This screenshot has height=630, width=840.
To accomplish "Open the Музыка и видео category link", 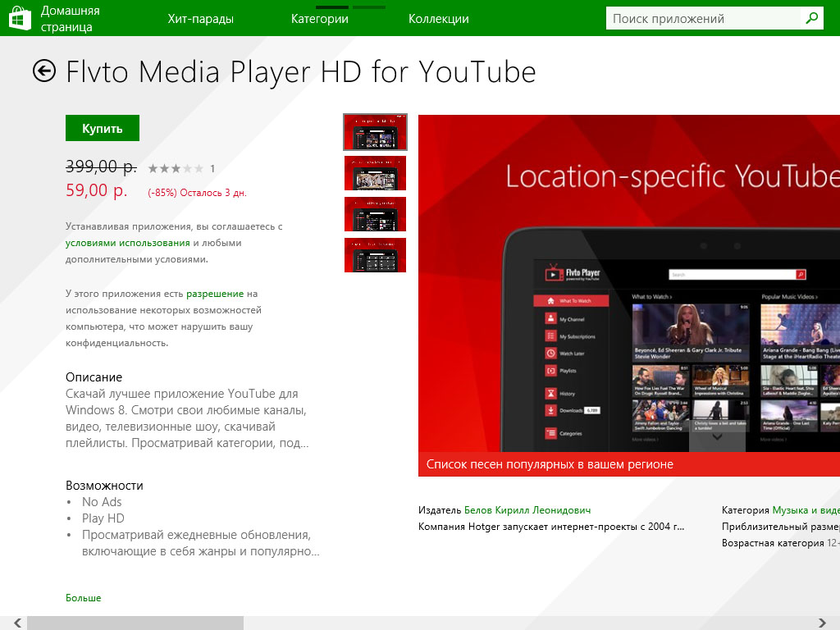I will [806, 510].
